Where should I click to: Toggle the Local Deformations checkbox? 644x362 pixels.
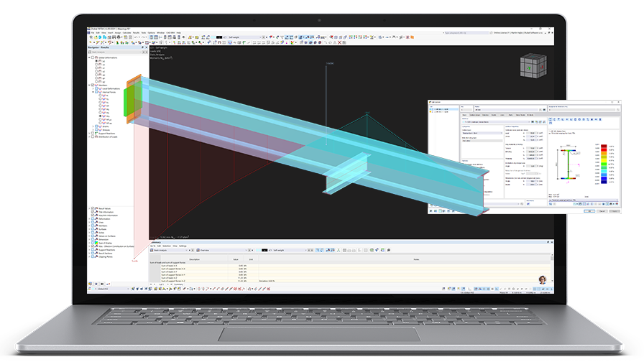(x=96, y=88)
